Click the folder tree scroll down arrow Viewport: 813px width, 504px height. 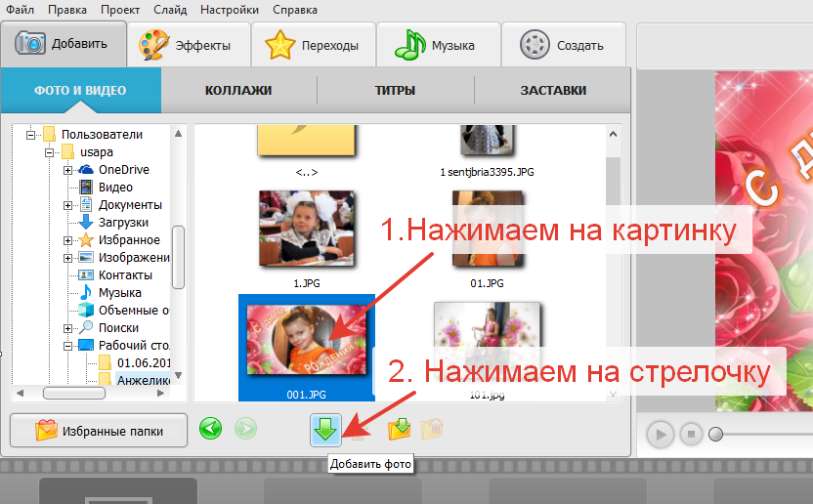point(178,375)
